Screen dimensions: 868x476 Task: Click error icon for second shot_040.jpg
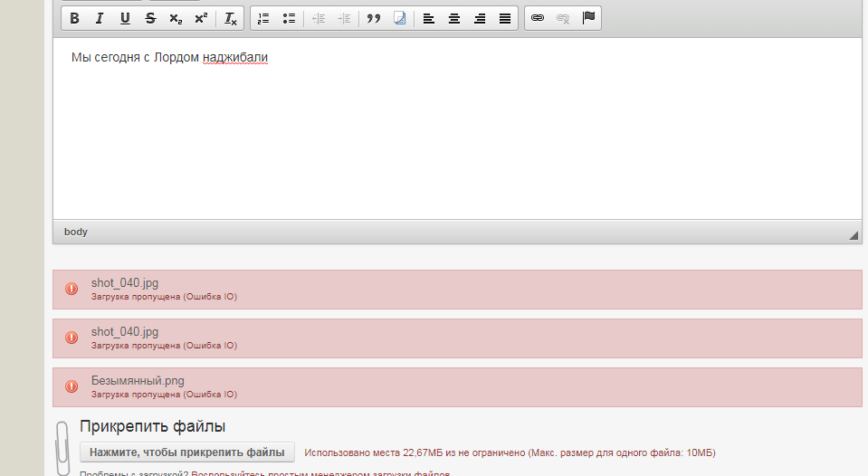point(72,338)
